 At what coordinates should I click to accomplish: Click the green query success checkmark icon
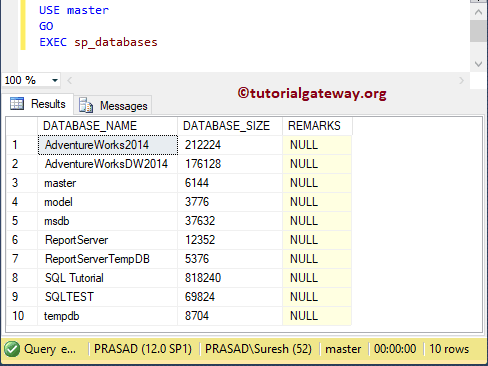point(12,349)
